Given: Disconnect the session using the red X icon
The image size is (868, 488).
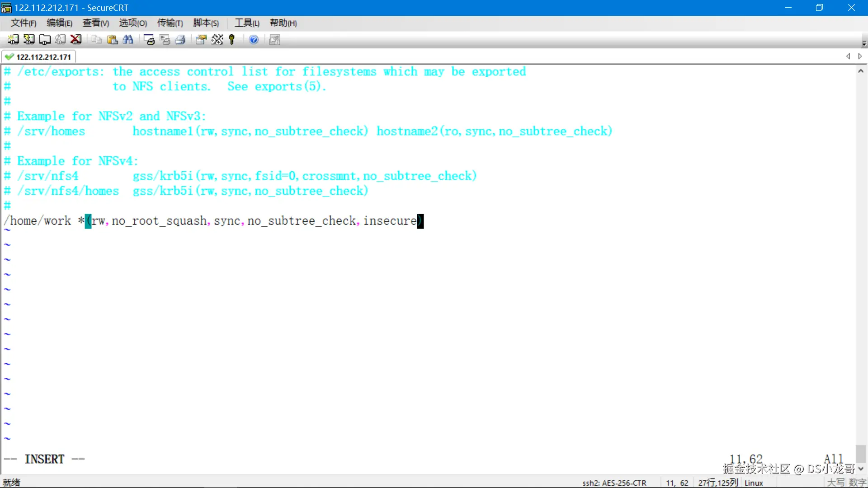Looking at the screenshot, I should 75,40.
